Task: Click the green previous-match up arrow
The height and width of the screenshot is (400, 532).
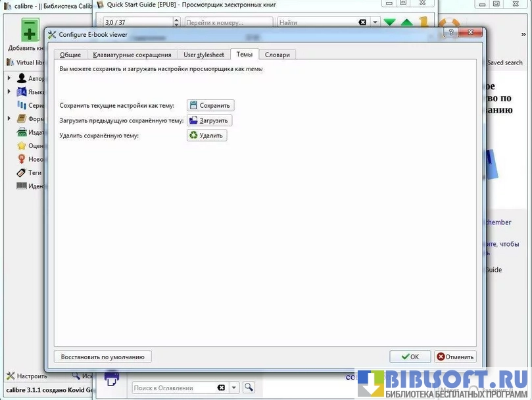Action: click(x=407, y=23)
